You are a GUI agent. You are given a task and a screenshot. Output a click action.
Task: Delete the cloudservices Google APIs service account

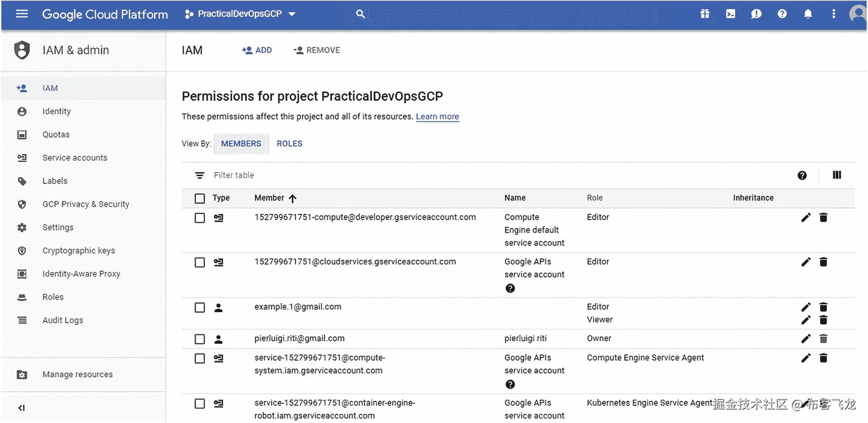[x=823, y=262]
